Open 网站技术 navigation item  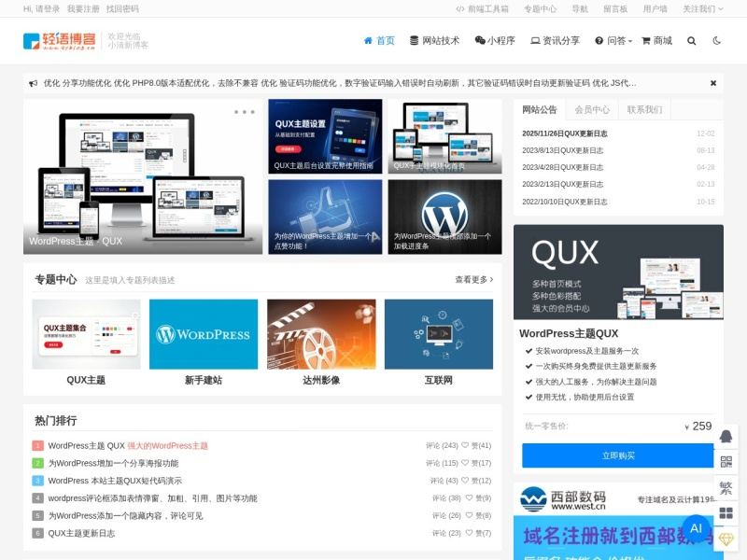(435, 41)
